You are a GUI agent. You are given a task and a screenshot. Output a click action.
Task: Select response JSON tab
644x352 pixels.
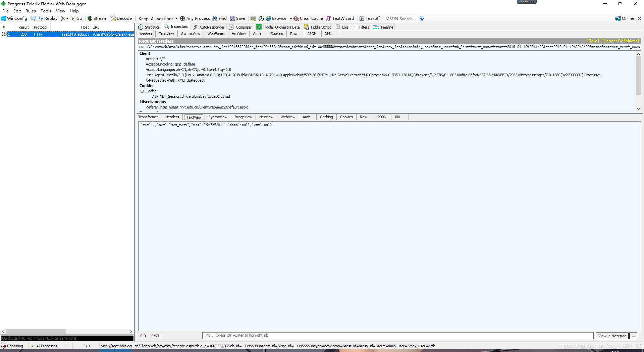[382, 117]
